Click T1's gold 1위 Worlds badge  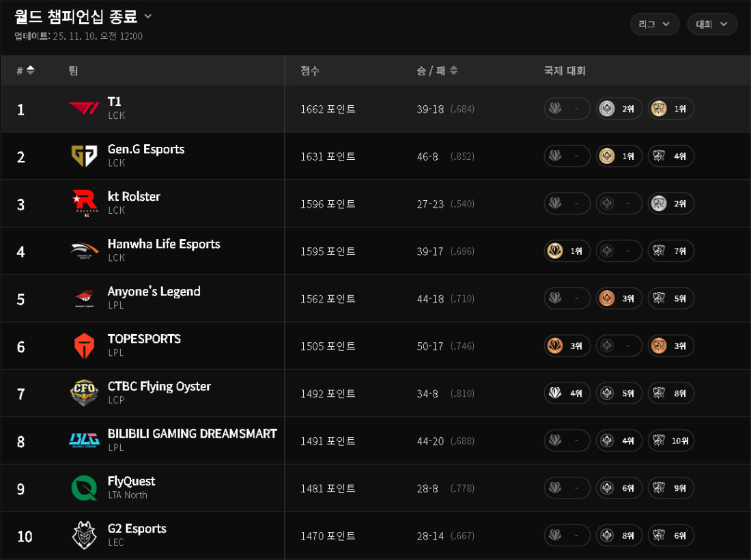(670, 109)
